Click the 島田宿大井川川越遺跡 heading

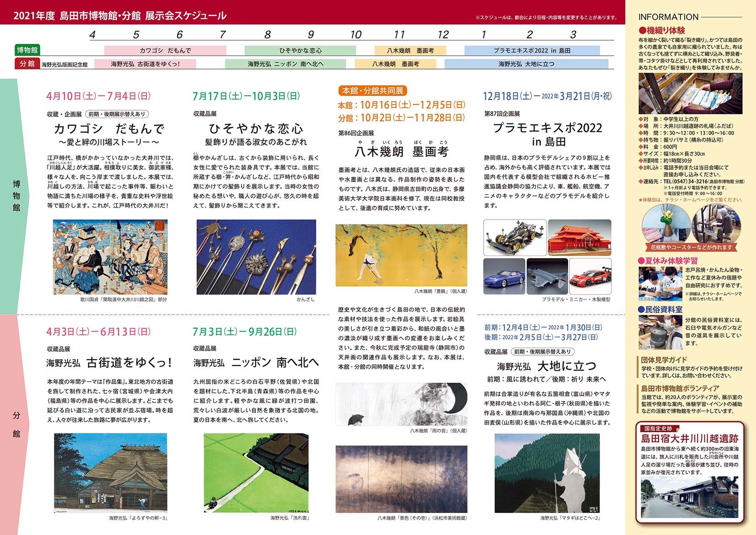tap(690, 439)
